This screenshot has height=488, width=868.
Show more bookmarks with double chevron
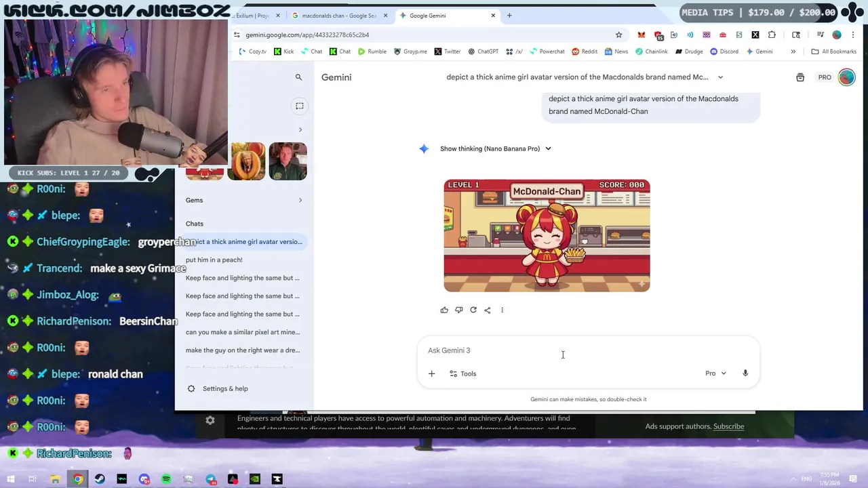click(793, 52)
